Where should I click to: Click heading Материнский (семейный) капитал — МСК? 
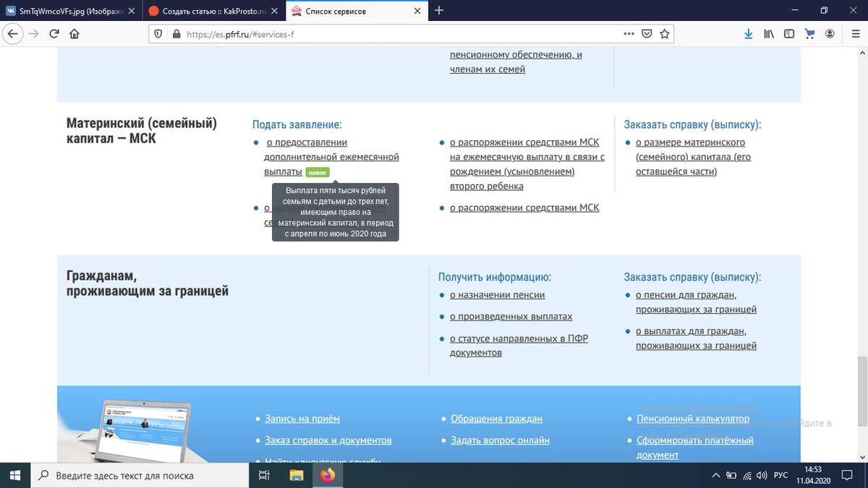142,131
